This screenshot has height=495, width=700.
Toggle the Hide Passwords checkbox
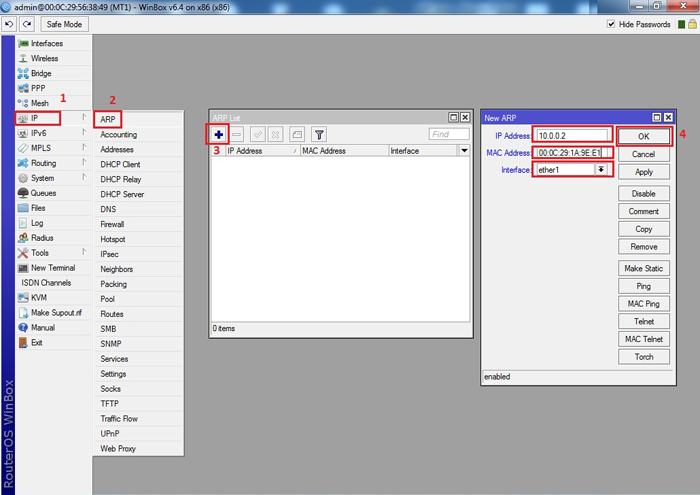tap(611, 24)
